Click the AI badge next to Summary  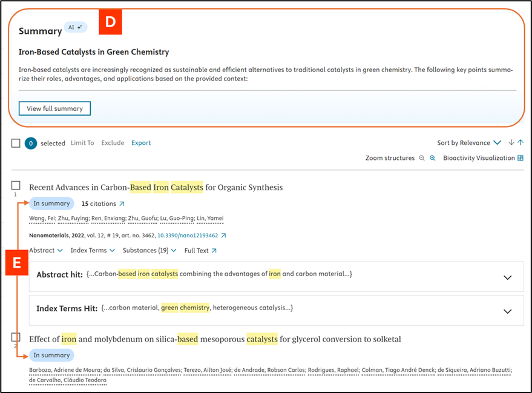[76, 27]
